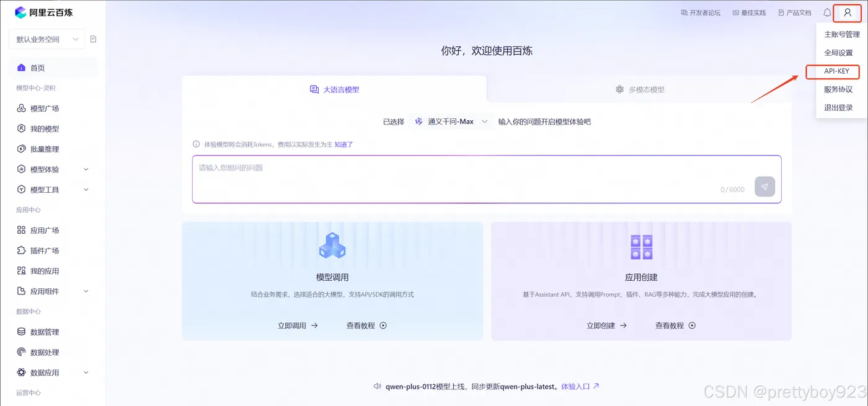The width and height of the screenshot is (868, 406).
Task: Click the 数据应用 icon
Action: 22,373
